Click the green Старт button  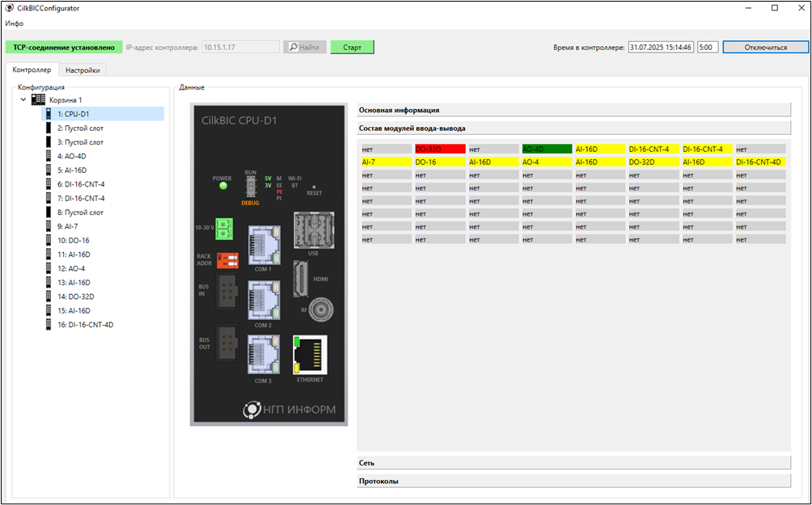click(352, 47)
